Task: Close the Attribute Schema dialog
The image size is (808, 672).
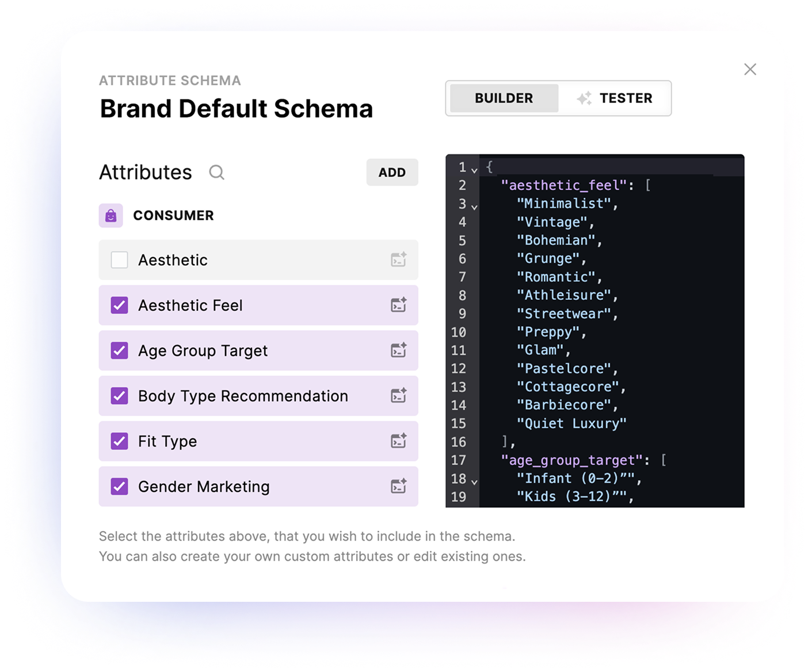Action: (750, 70)
